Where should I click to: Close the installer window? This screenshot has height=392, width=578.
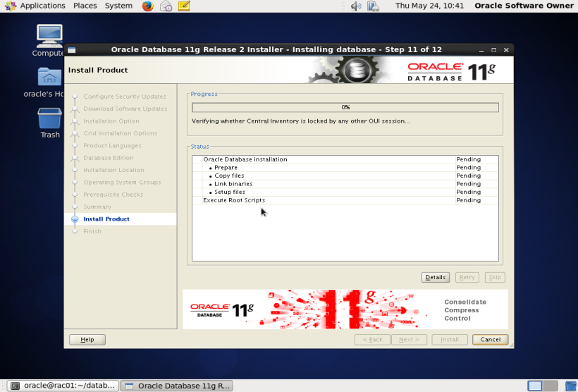point(506,50)
